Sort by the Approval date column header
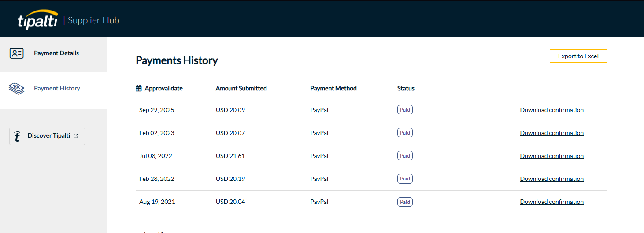Image resolution: width=644 pixels, height=233 pixels. point(163,88)
